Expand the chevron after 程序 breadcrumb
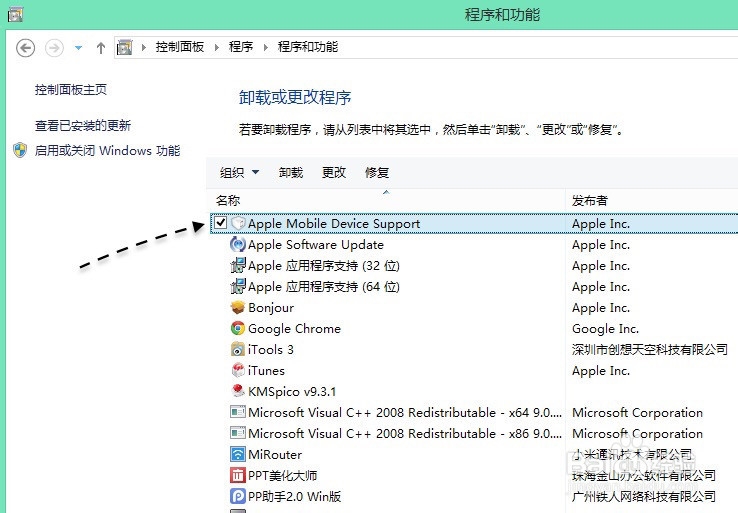 (265, 48)
